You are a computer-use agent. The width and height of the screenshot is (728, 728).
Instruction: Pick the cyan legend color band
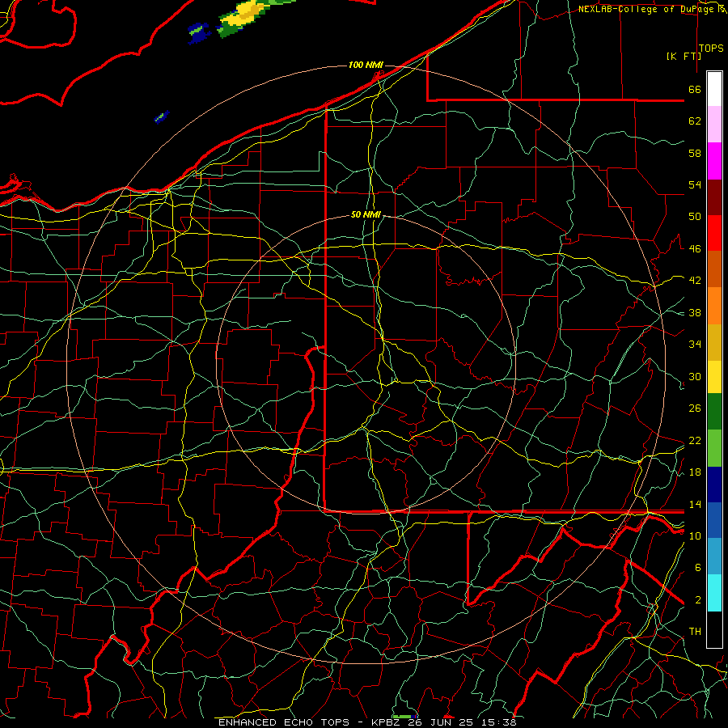point(714,593)
